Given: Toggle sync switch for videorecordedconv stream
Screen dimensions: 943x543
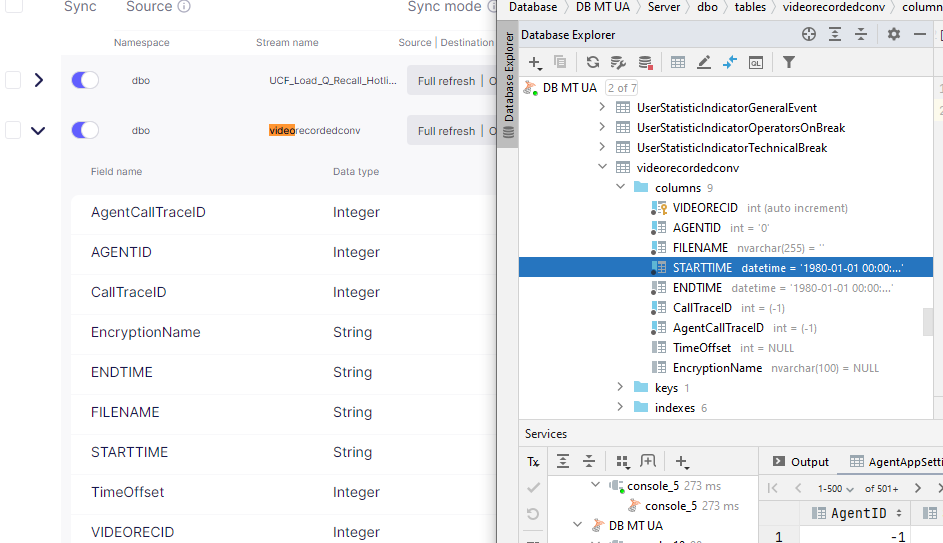Looking at the screenshot, I should 85,130.
